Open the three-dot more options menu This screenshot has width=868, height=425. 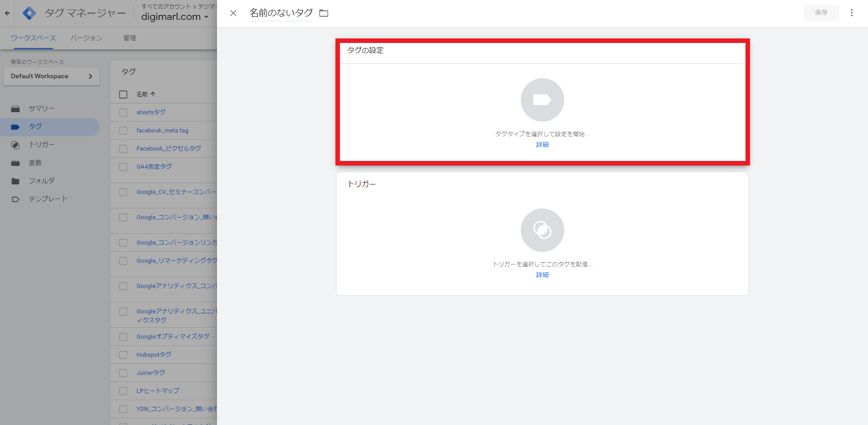(852, 13)
